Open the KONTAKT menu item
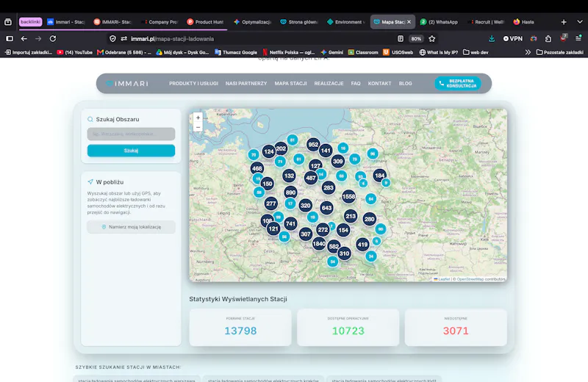 tap(379, 84)
